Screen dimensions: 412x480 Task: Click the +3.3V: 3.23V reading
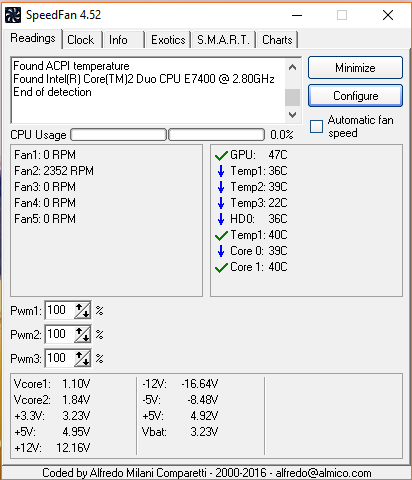point(52,416)
